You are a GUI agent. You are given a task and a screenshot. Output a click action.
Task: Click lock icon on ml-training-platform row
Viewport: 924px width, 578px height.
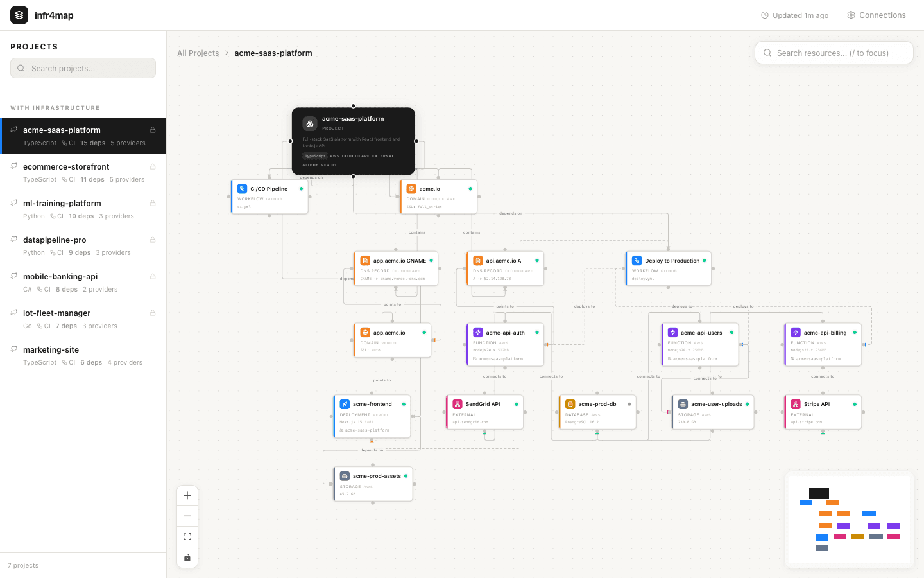pos(153,203)
